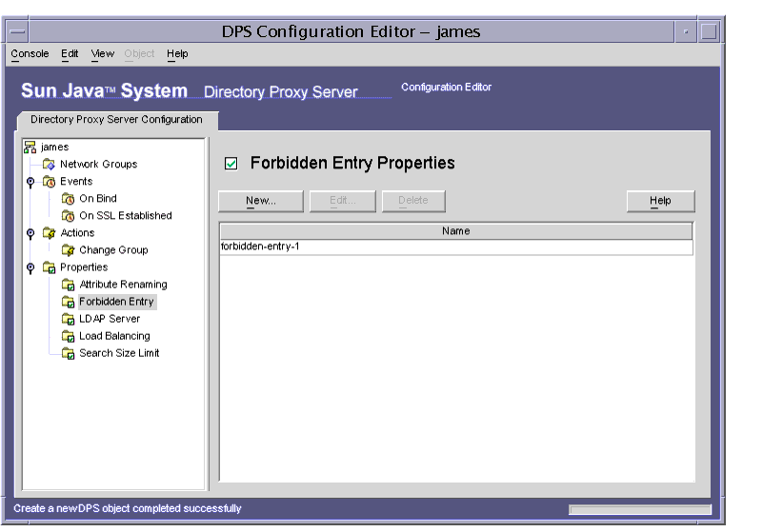Screen dimensions: 783x532
Task: Select On Bind label in the tree
Action: tap(98, 199)
